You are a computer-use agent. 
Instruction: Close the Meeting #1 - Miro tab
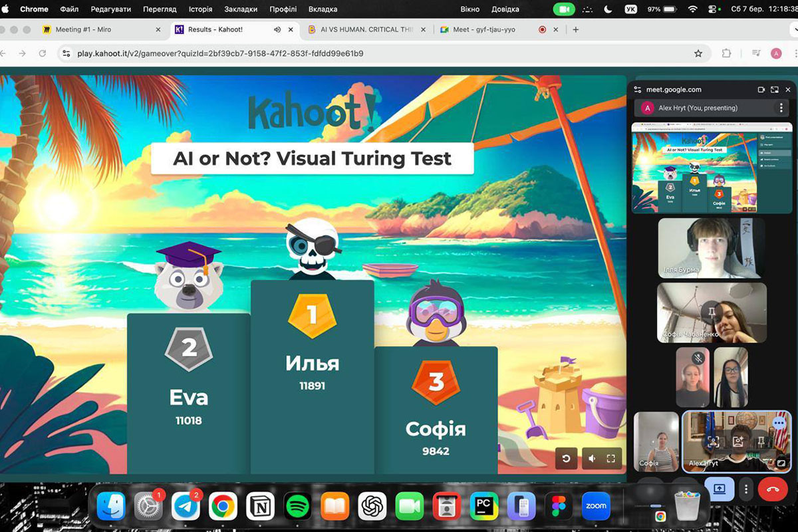click(x=158, y=29)
